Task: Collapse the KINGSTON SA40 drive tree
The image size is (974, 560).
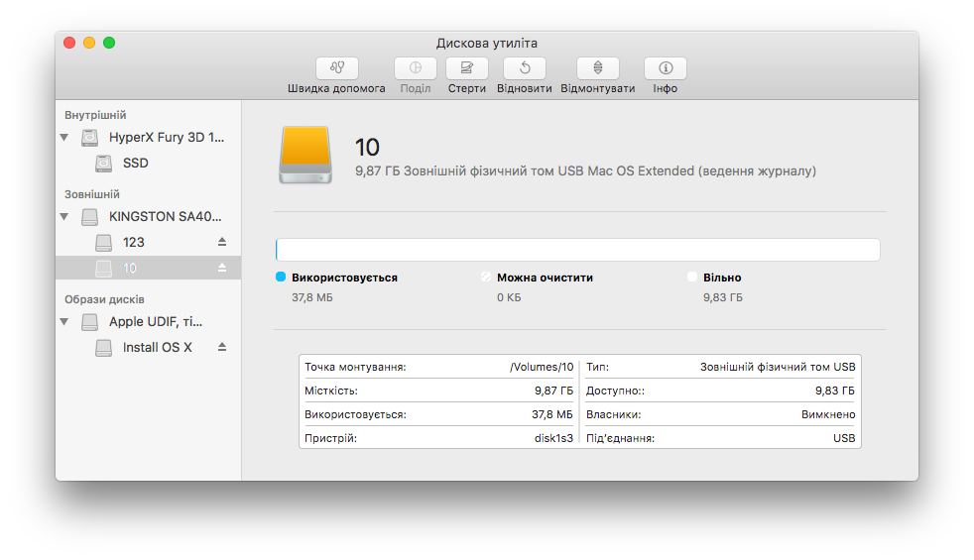Action: 64,217
